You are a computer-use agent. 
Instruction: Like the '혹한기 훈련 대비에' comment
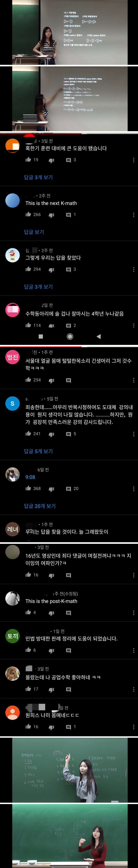pos(28,160)
